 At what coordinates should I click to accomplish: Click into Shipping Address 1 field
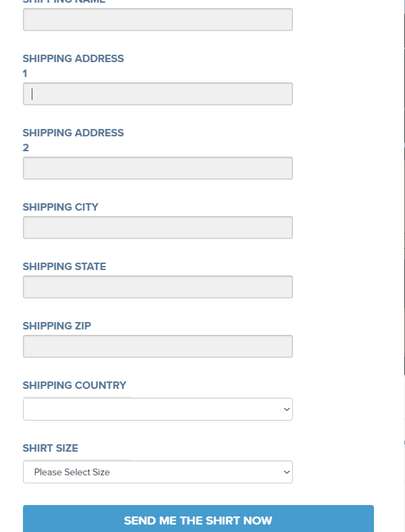point(158,94)
